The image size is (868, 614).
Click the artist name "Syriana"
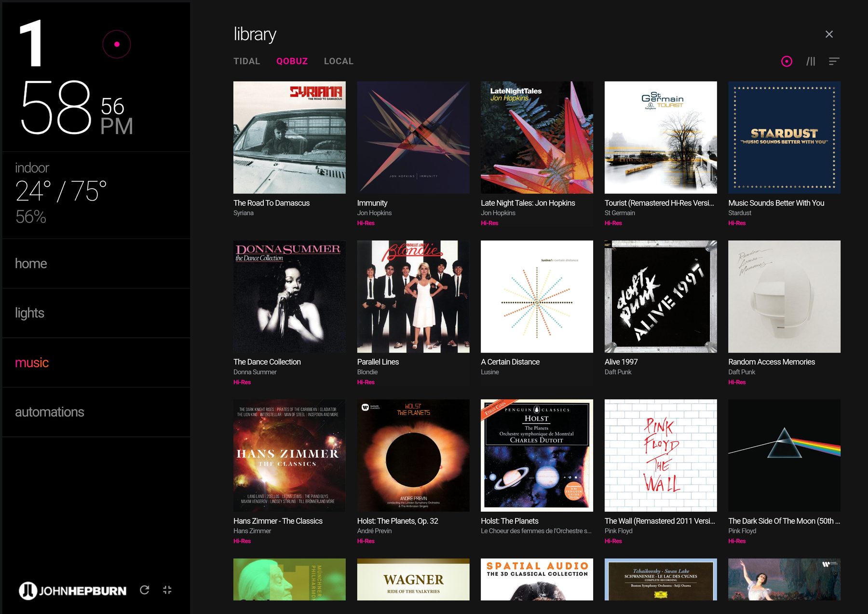[x=244, y=213]
